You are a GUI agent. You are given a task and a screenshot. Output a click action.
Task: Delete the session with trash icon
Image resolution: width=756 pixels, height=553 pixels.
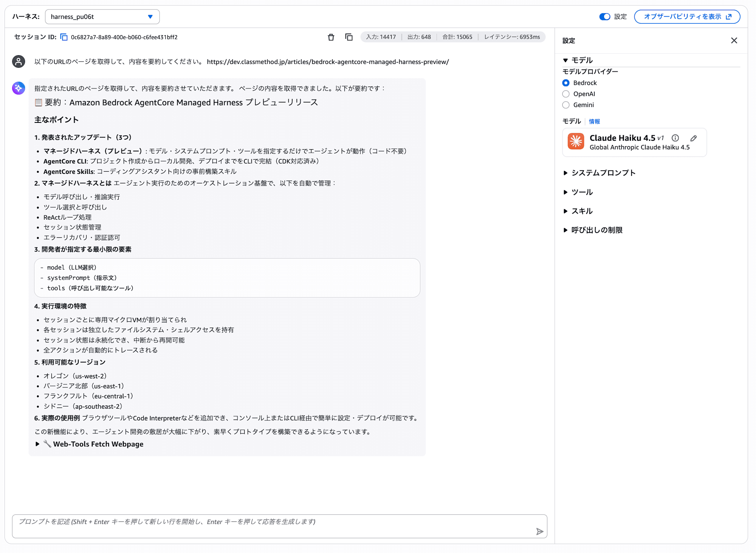(x=331, y=37)
